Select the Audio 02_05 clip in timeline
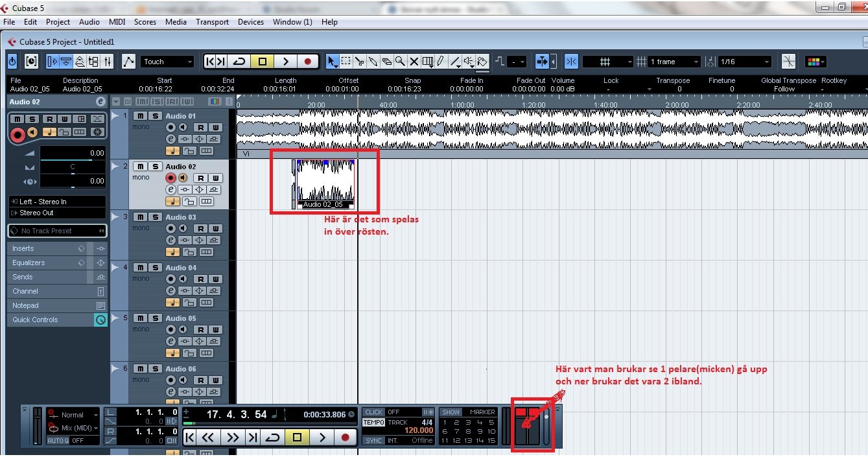This screenshot has height=457, width=868. (x=324, y=184)
